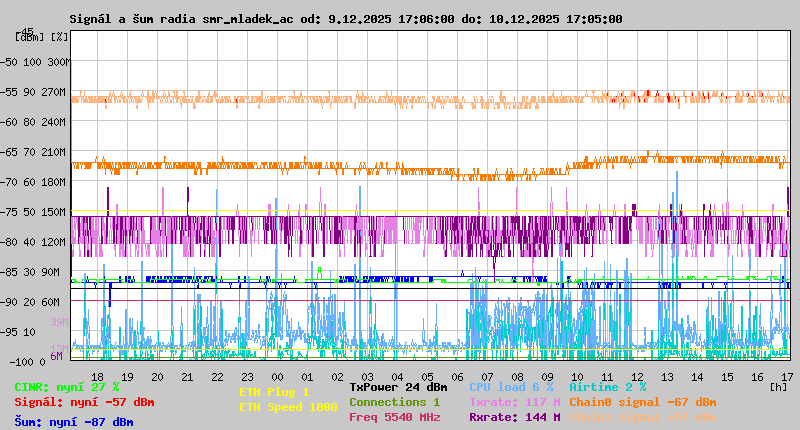Click the Freq 5540 MHz legend entry
The height and width of the screenshot is (430, 800).
tap(394, 417)
